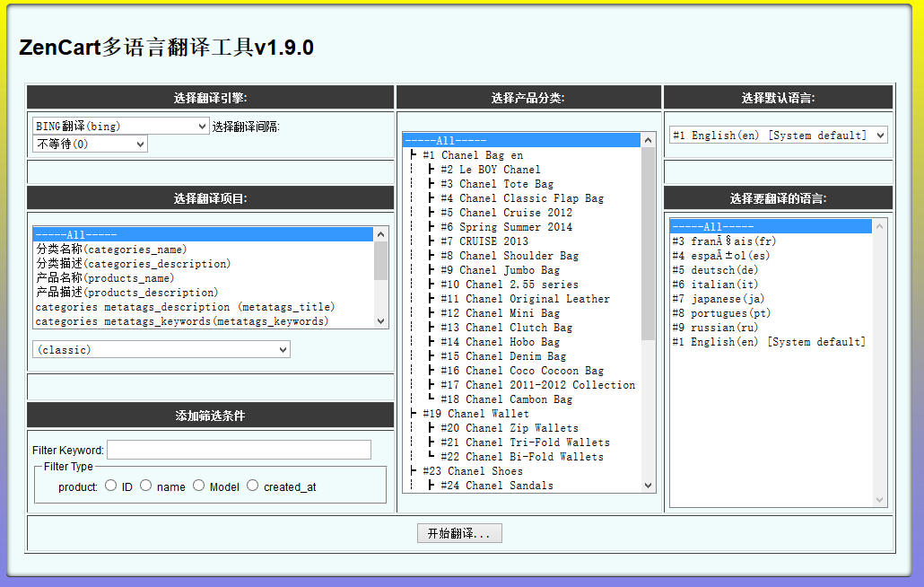Image resolution: width=924 pixels, height=587 pixels.
Task: Select category #23 Chanel Shoes
Action: (x=521, y=471)
